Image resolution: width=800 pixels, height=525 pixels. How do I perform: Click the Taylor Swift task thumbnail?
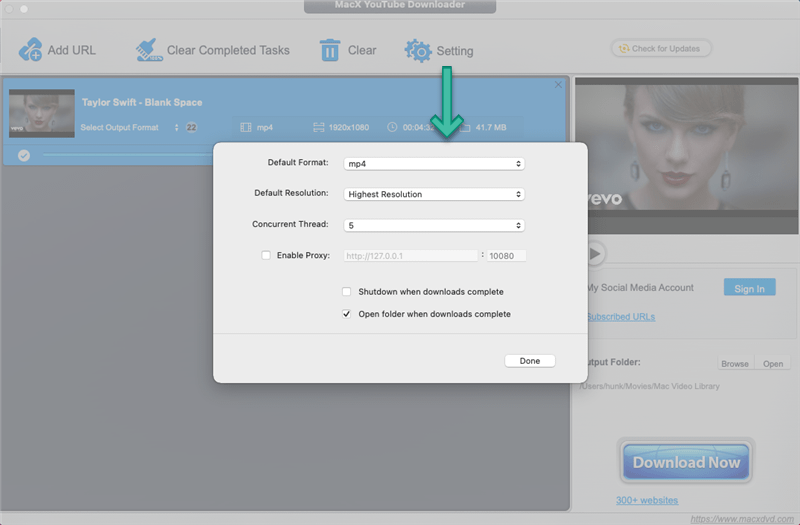pyautogui.click(x=42, y=113)
